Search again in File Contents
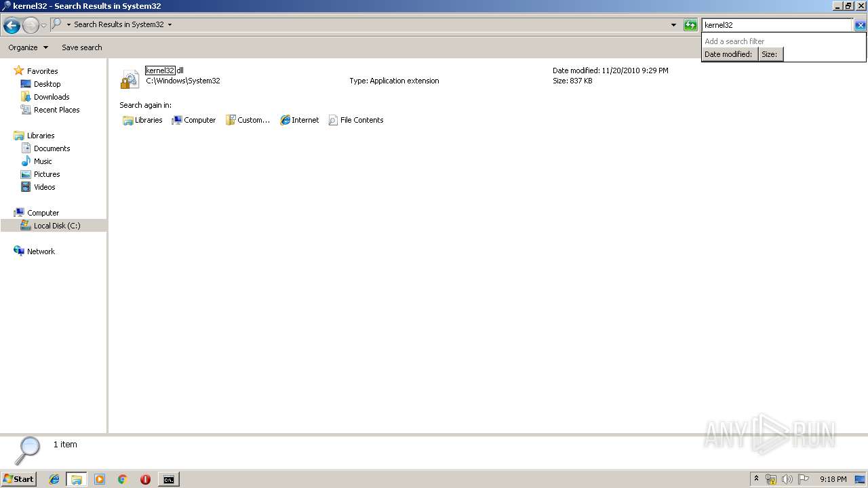 (355, 120)
